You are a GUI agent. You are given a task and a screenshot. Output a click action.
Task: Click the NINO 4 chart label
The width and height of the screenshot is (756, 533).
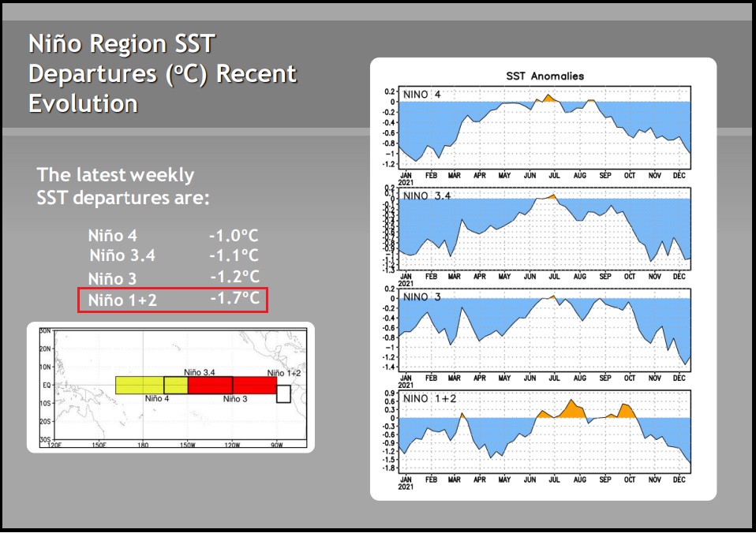coord(422,95)
